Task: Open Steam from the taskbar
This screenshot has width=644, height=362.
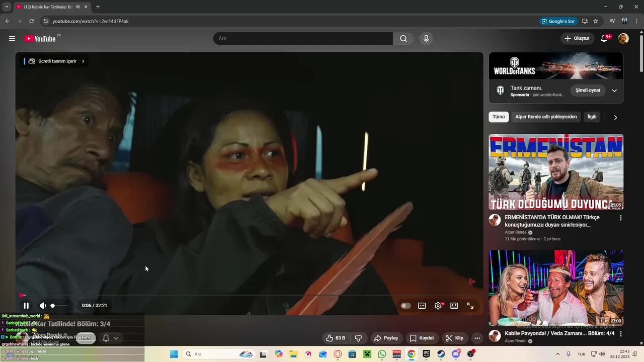Action: click(441, 354)
